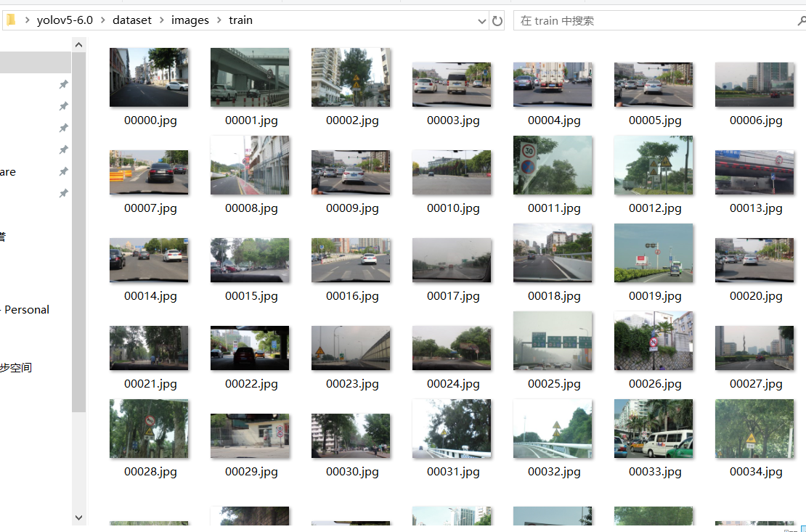
Task: Click train breadcrumb segment
Action: 240,20
